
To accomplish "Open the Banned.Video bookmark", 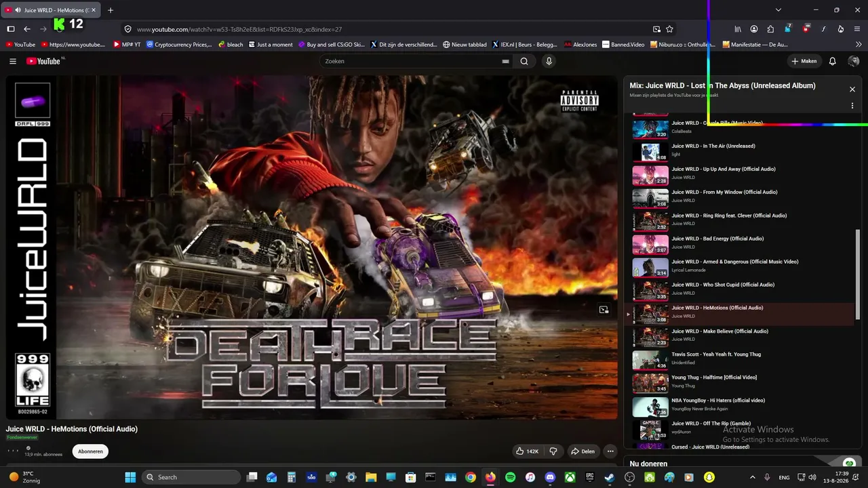I will 623,45.
